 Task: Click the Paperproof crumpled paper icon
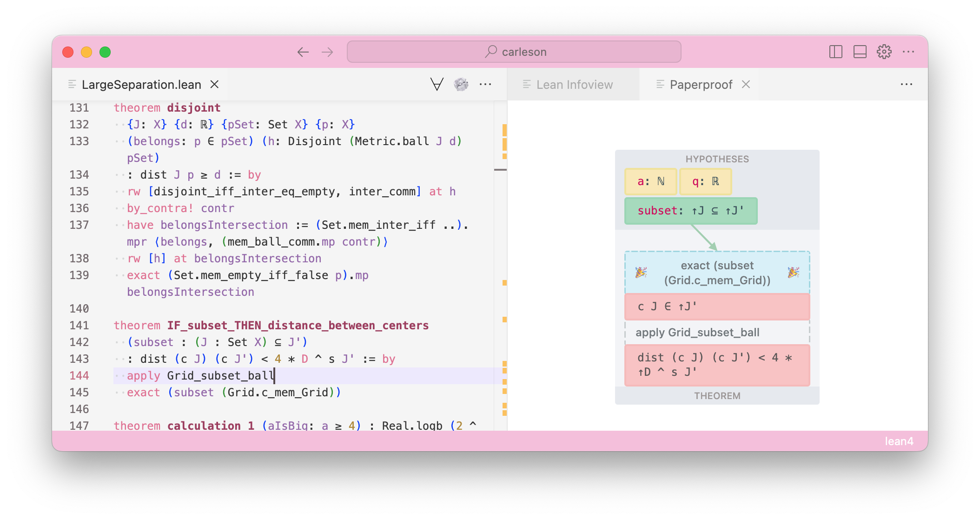[x=461, y=84]
